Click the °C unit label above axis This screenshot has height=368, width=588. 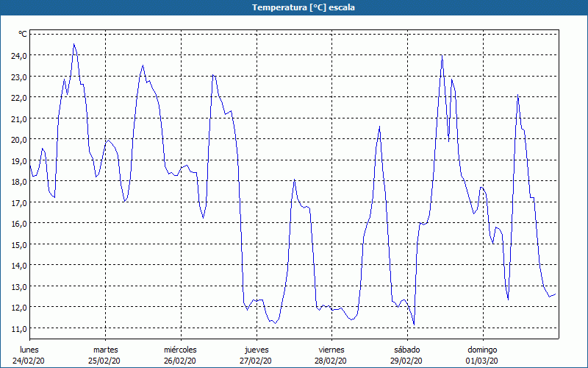point(23,34)
